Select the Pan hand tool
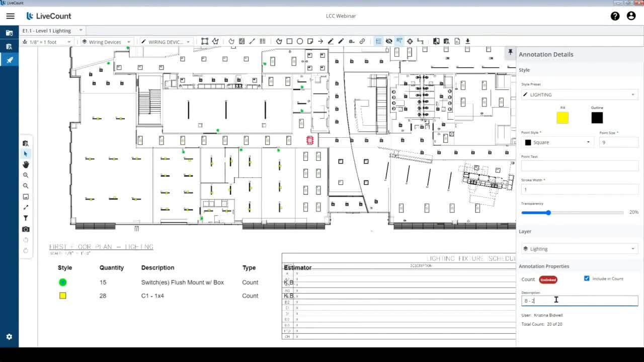 pyautogui.click(x=26, y=164)
